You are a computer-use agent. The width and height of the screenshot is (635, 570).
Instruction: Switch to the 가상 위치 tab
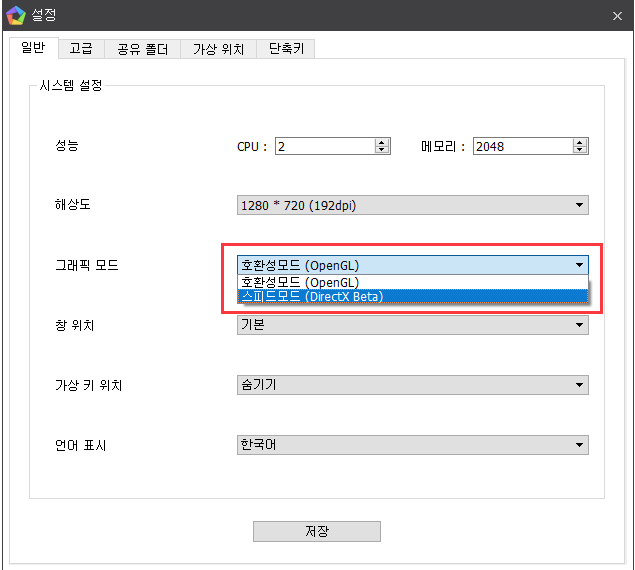[218, 49]
